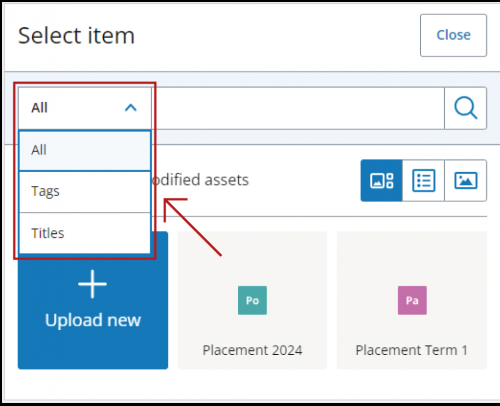Click inside the search text field

pos(298,108)
